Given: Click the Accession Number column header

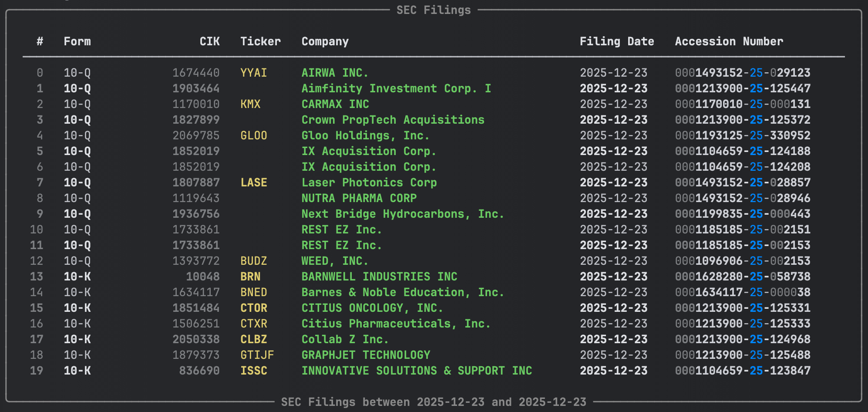Looking at the screenshot, I should (729, 41).
